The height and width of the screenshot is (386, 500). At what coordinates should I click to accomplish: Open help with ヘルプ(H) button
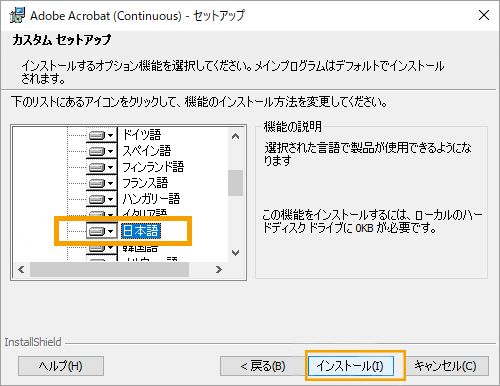coord(61,366)
